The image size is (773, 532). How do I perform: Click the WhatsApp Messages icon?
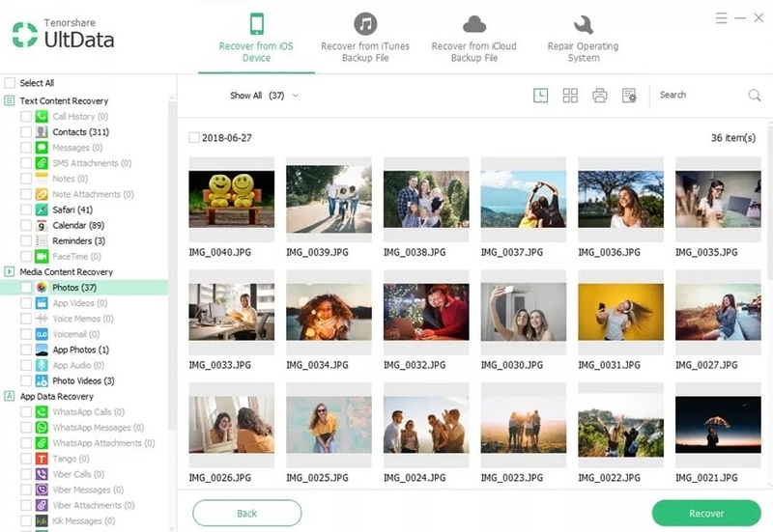(x=42, y=428)
